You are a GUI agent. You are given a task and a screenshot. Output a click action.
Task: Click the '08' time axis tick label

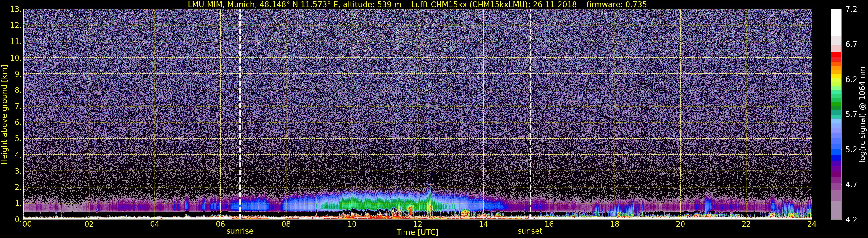click(286, 224)
